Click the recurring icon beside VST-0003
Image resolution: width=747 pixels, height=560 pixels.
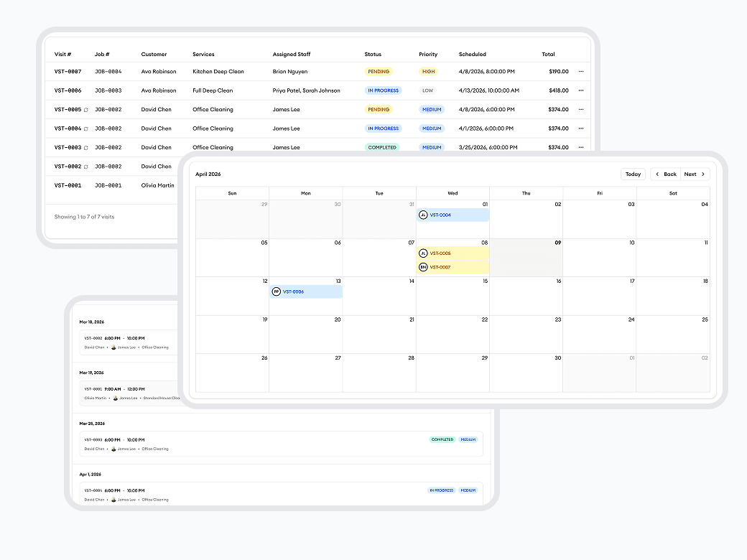tap(86, 147)
